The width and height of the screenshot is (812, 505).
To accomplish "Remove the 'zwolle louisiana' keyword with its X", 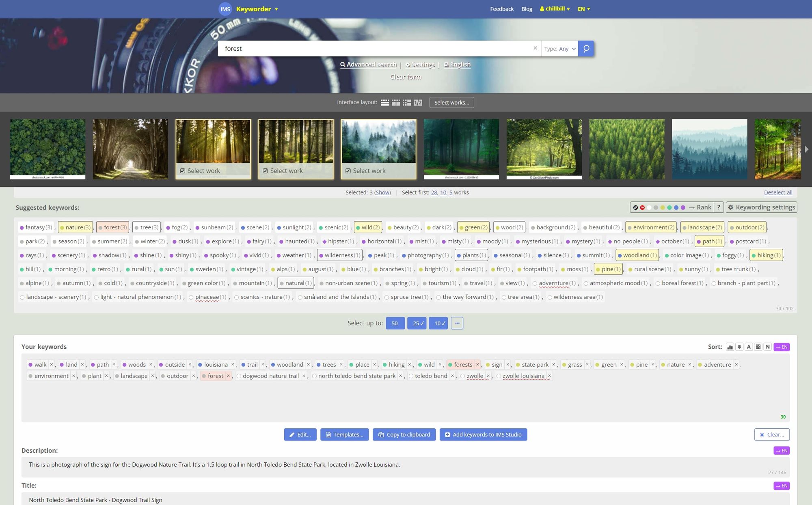I will click(549, 376).
